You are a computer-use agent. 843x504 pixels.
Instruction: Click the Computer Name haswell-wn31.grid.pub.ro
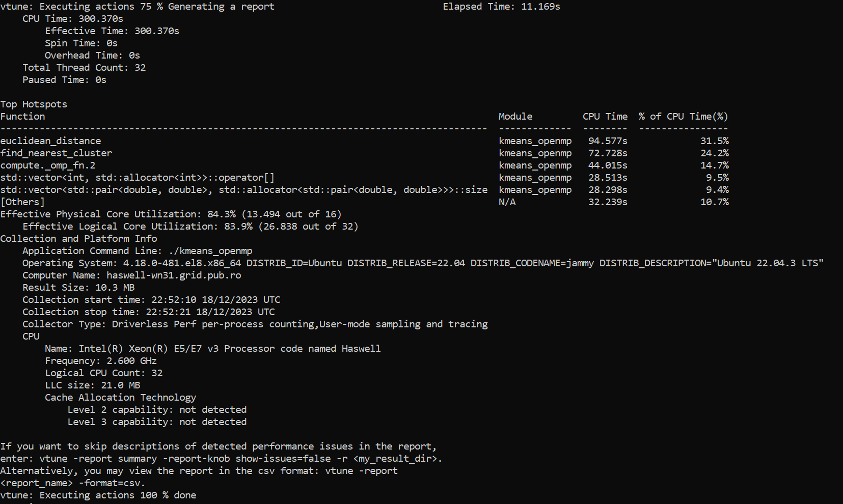132,275
